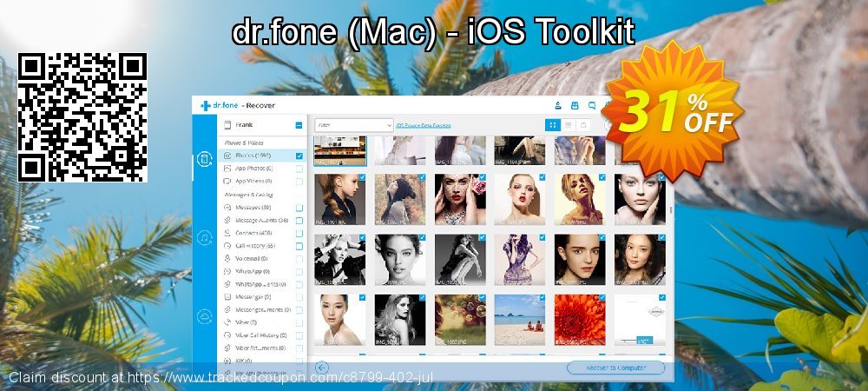Click the App Photos category icon
The height and width of the screenshot is (391, 868).
coord(227,169)
